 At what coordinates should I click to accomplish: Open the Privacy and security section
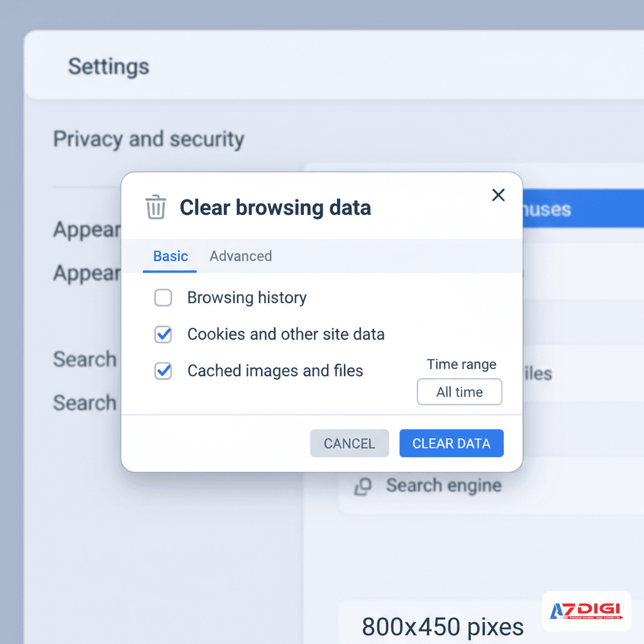pos(148,139)
